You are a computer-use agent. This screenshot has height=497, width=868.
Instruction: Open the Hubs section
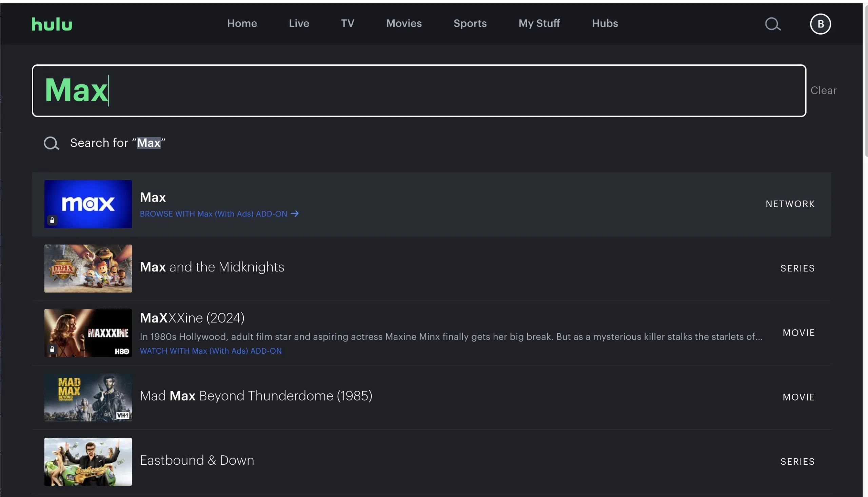click(605, 23)
